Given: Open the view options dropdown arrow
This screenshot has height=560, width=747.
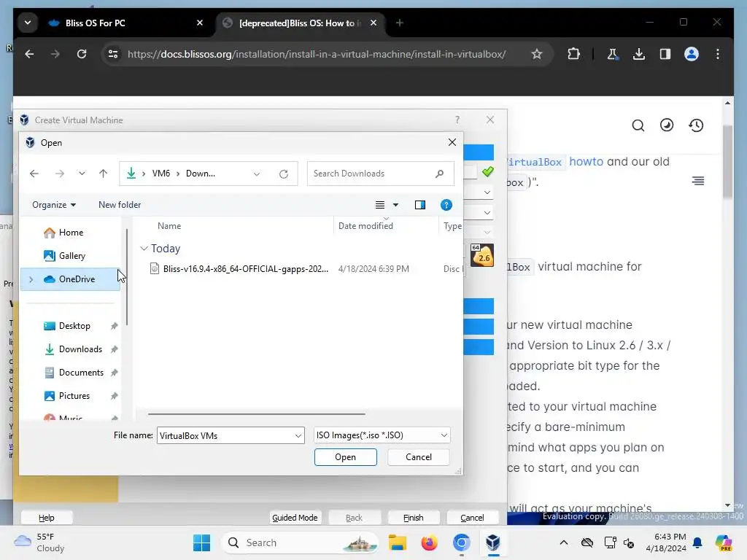Looking at the screenshot, I should coord(395,205).
